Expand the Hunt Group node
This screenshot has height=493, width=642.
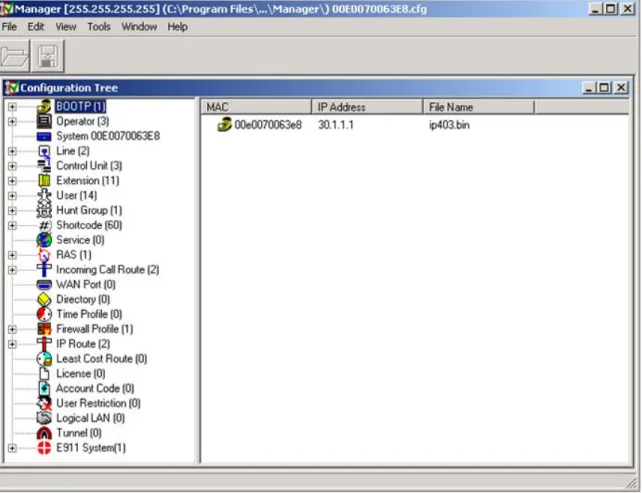pyautogui.click(x=12, y=211)
